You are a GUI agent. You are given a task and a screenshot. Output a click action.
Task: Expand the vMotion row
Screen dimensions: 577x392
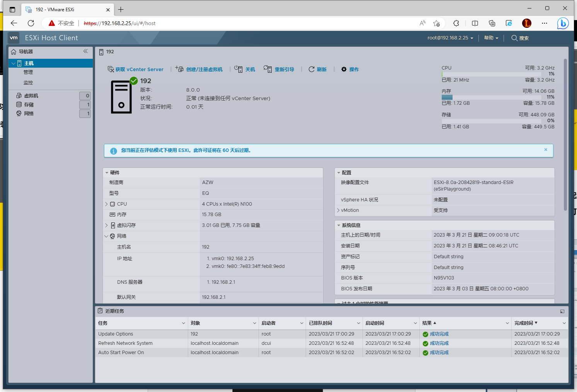[338, 210]
